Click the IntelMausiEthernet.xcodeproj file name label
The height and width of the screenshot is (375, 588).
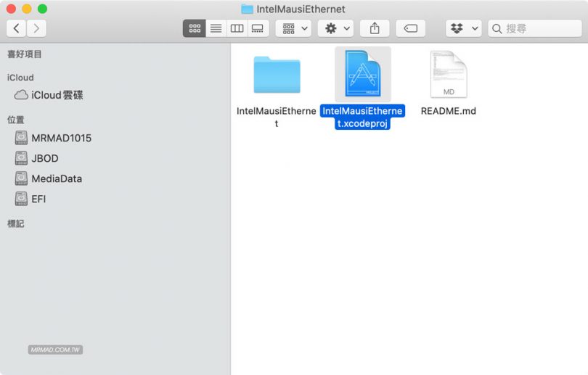362,118
